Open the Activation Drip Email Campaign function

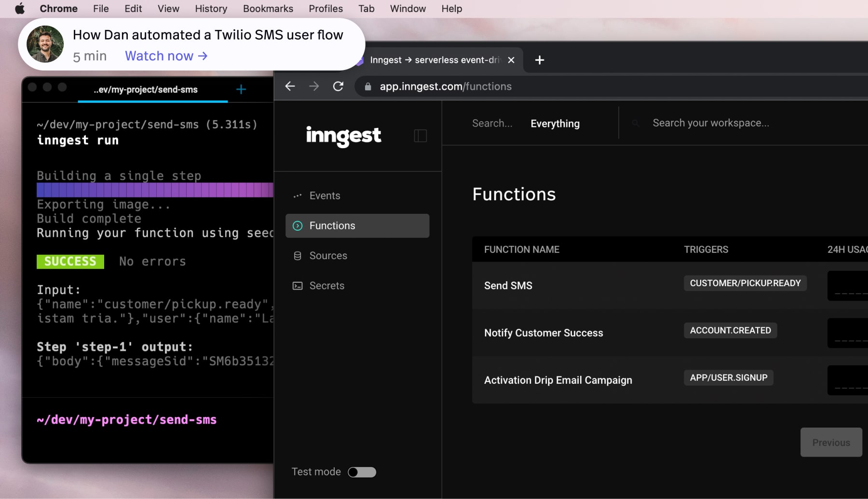(x=558, y=380)
